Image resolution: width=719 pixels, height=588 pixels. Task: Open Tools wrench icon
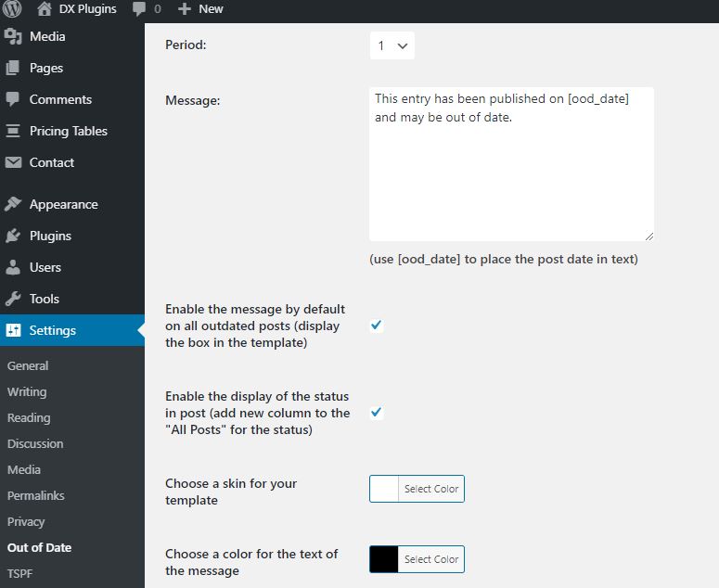13,299
